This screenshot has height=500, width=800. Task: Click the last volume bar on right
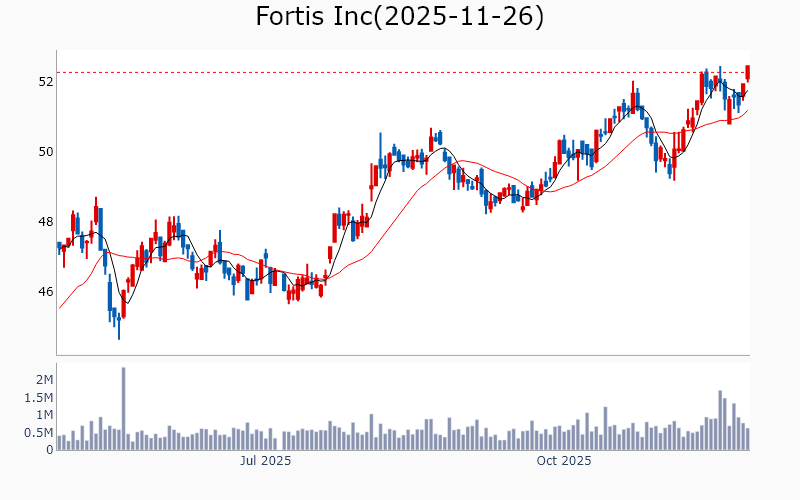(x=747, y=439)
